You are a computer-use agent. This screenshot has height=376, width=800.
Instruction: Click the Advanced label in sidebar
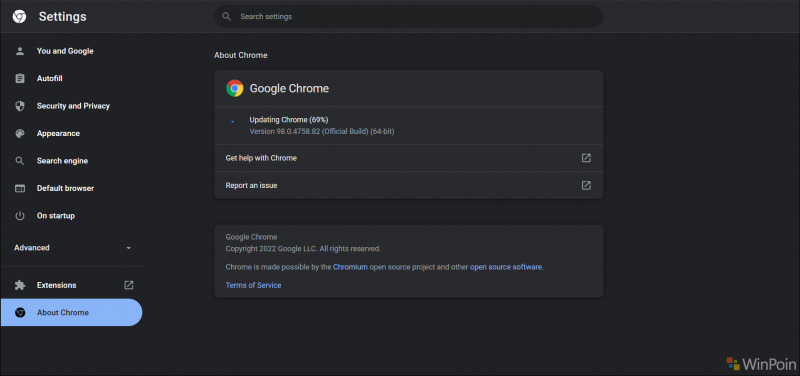point(32,248)
